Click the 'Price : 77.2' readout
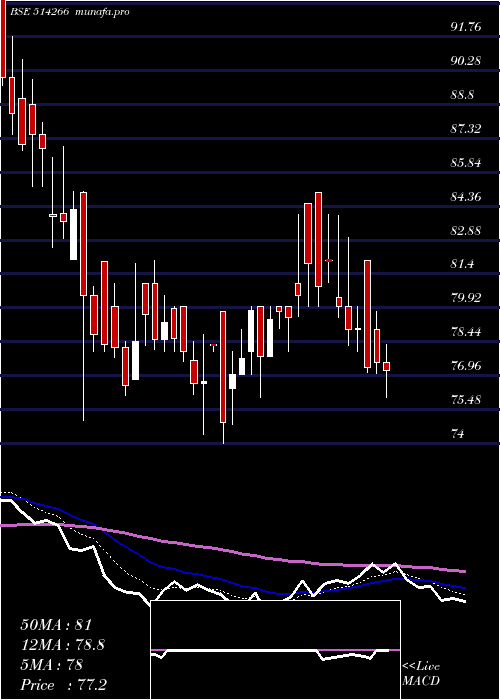The width and height of the screenshot is (500, 700). [x=63, y=684]
